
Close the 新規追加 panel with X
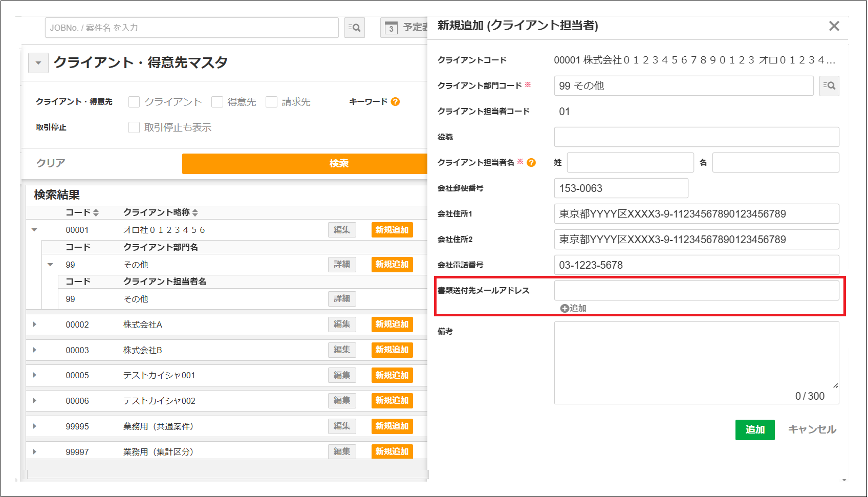click(834, 26)
